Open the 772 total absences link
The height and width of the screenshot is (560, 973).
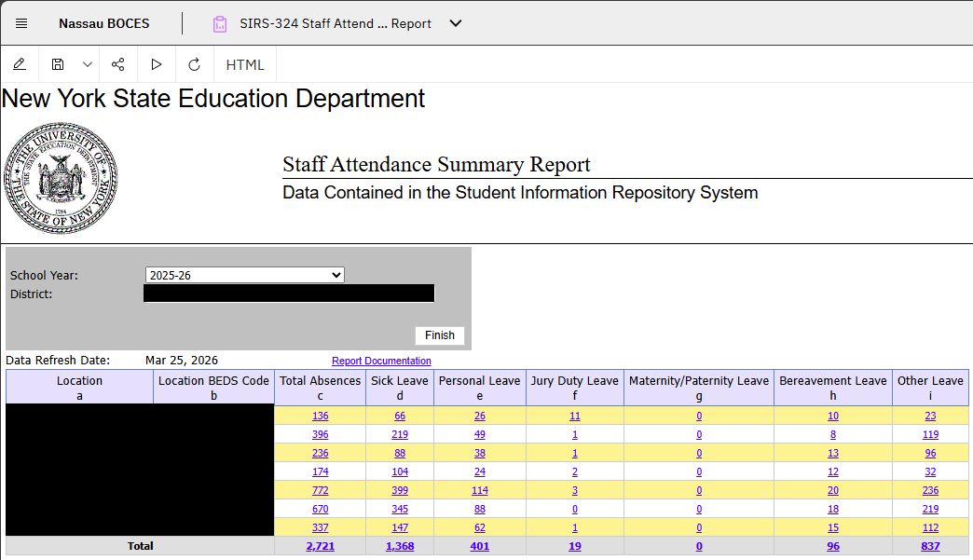click(x=321, y=490)
